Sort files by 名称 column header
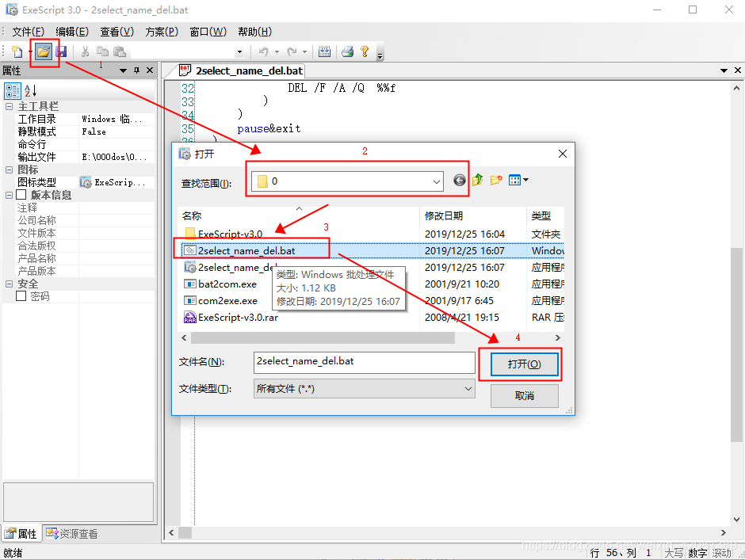The width and height of the screenshot is (745, 560). click(298, 215)
